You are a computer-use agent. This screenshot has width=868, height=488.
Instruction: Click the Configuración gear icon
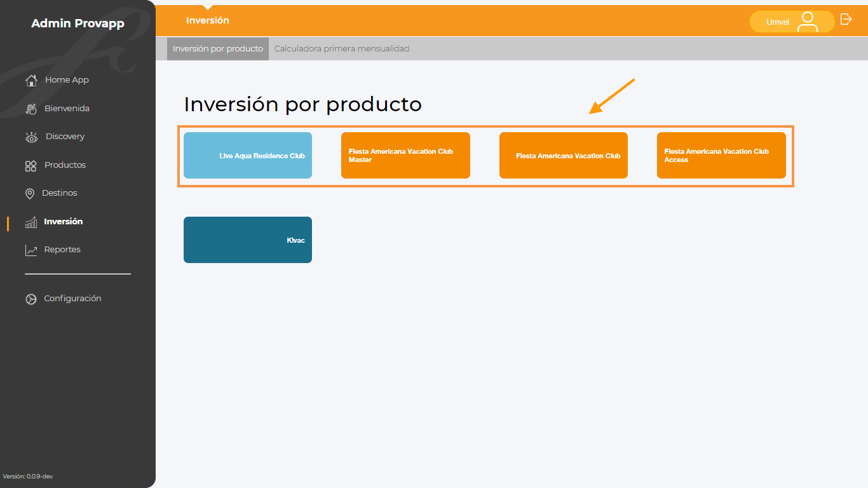coord(31,299)
